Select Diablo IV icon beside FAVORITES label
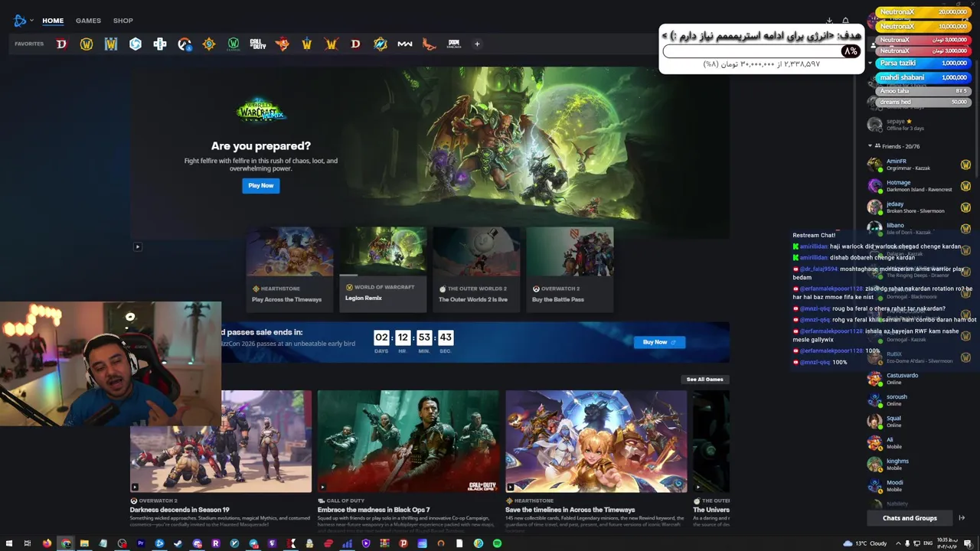The height and width of the screenshot is (551, 980). [x=62, y=44]
